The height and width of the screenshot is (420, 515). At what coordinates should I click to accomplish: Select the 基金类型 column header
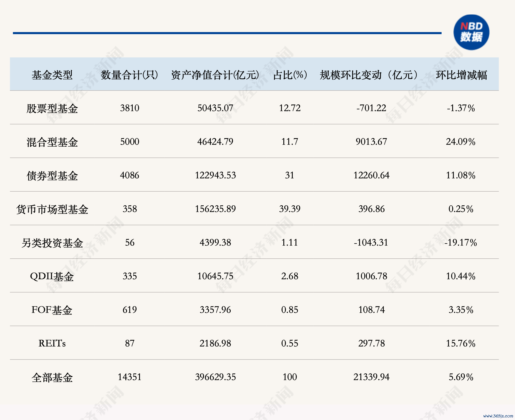pyautogui.click(x=52, y=75)
